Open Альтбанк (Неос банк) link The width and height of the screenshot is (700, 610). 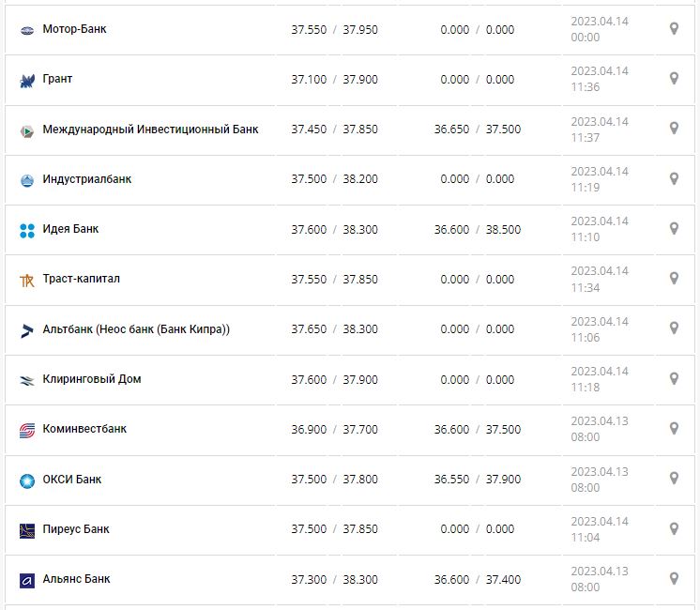(136, 329)
